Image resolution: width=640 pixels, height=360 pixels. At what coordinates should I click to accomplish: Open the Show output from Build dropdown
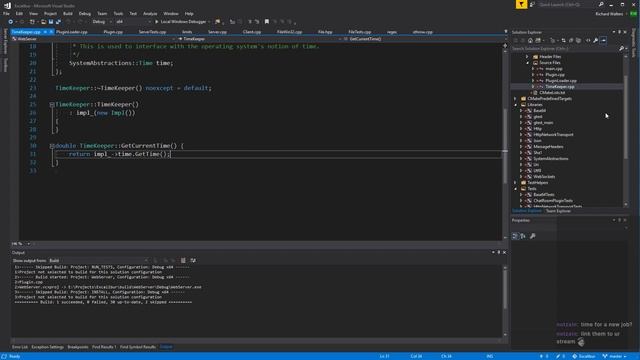pyautogui.click(x=98, y=260)
